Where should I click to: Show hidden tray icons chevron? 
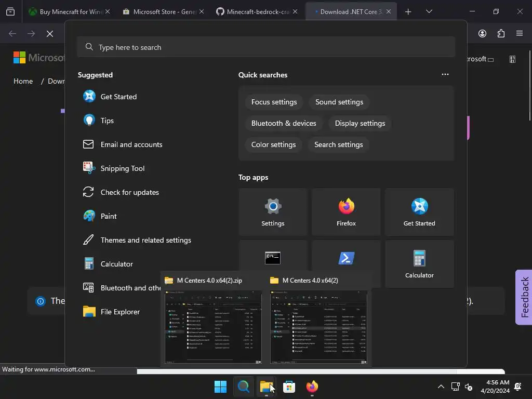(x=441, y=387)
